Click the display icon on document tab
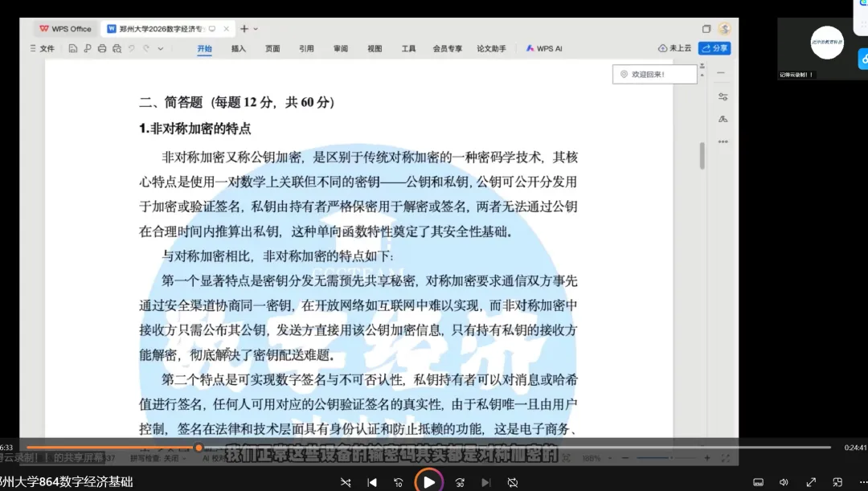This screenshot has width=868, height=491. pos(212,29)
